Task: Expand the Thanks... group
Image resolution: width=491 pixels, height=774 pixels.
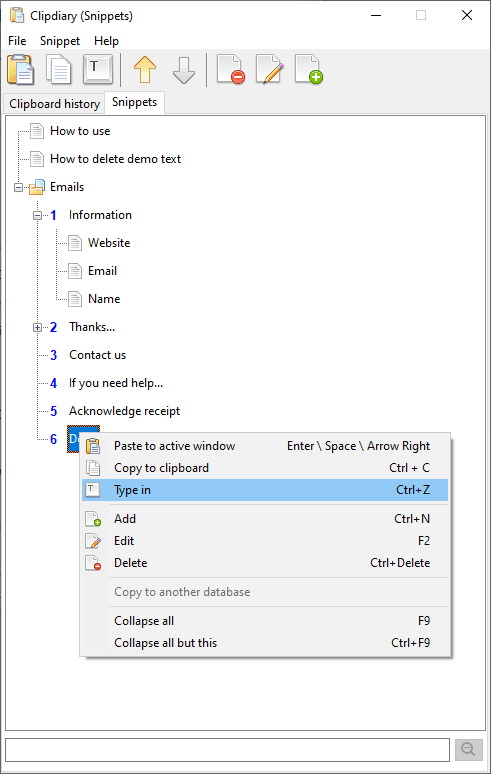Action: pos(37,327)
